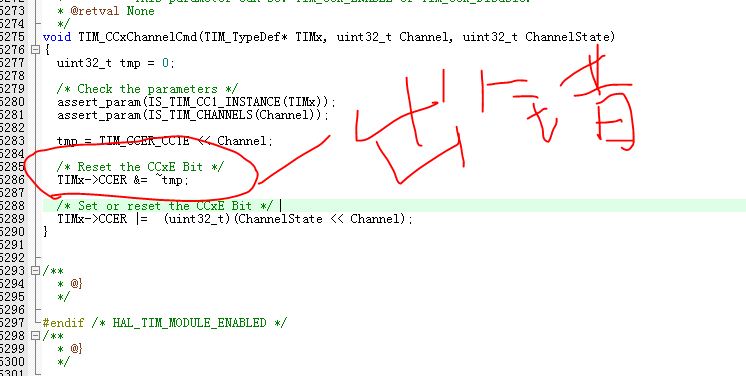Viewport: 746px width, 376px height.
Task: Click the '* @}' text on line 5294
Action: pos(70,284)
